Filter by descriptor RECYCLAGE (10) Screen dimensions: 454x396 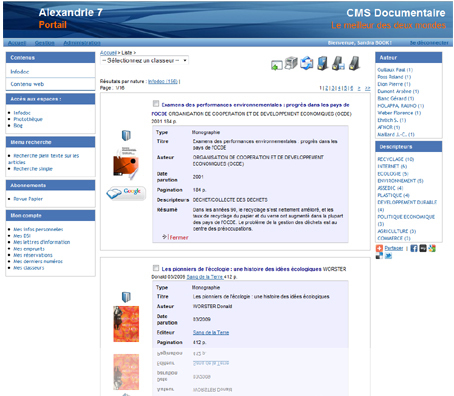click(396, 159)
